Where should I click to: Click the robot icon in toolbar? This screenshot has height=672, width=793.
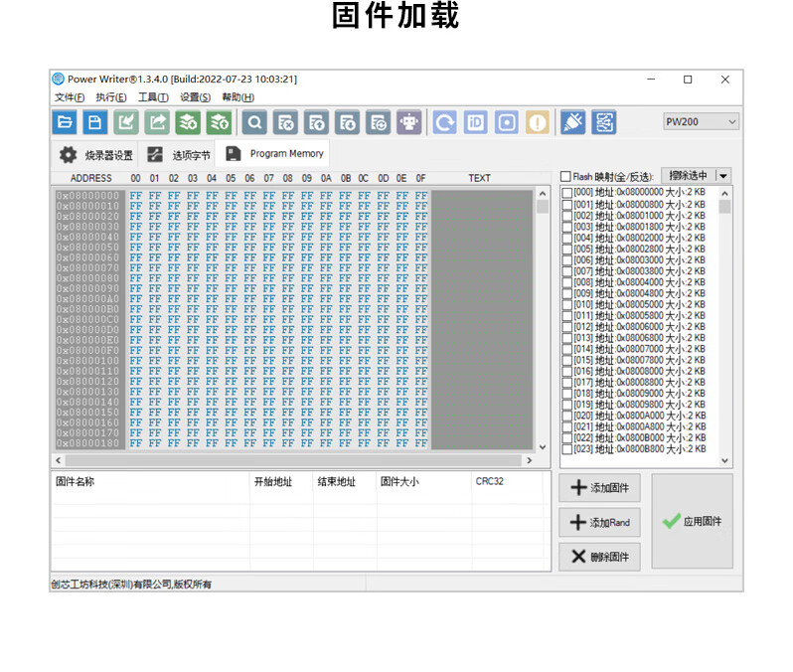408,122
